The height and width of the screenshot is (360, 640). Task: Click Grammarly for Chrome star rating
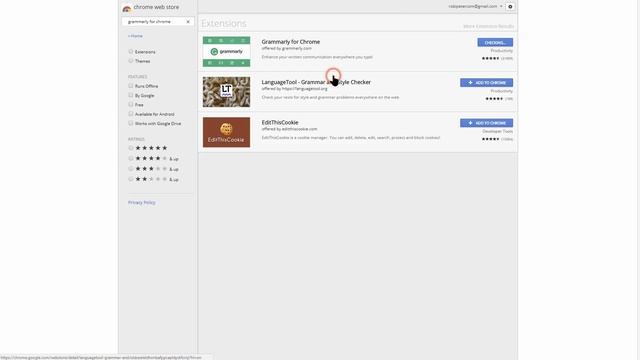(490, 58)
